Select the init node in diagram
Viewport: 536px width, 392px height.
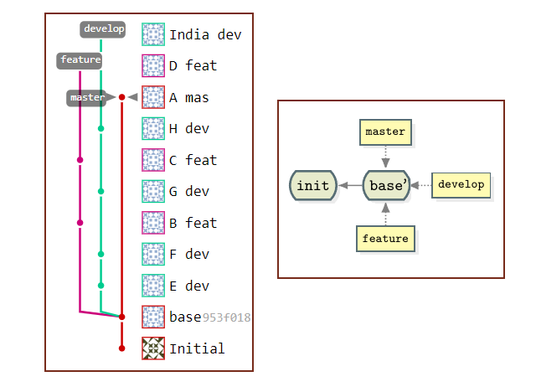tap(313, 185)
